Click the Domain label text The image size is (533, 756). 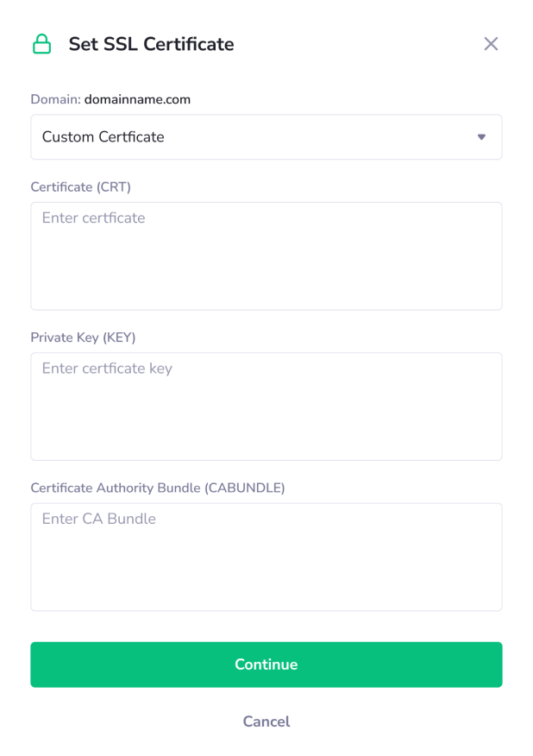[54, 99]
